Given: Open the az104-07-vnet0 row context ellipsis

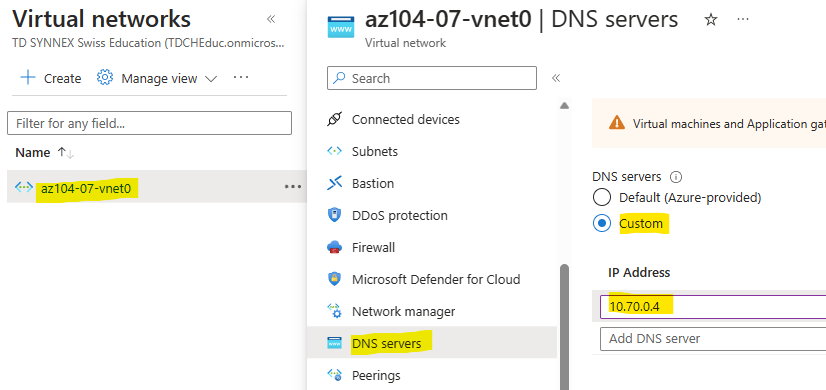Looking at the screenshot, I should 293,187.
